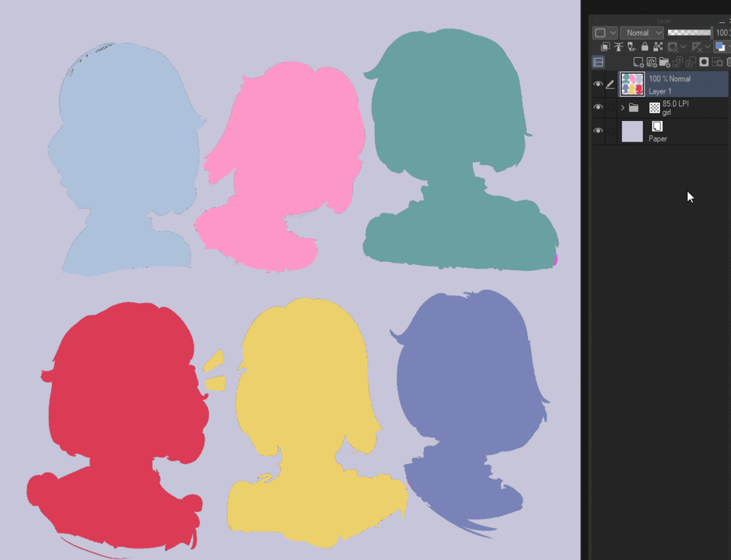This screenshot has width=731, height=560.
Task: Select the 'girl' folder name
Action: point(667,113)
